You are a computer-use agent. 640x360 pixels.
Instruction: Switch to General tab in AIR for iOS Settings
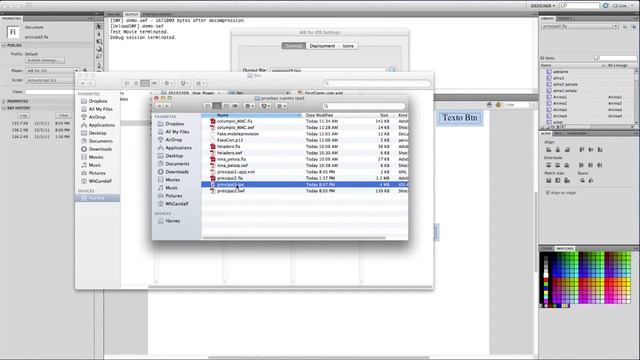tap(293, 46)
